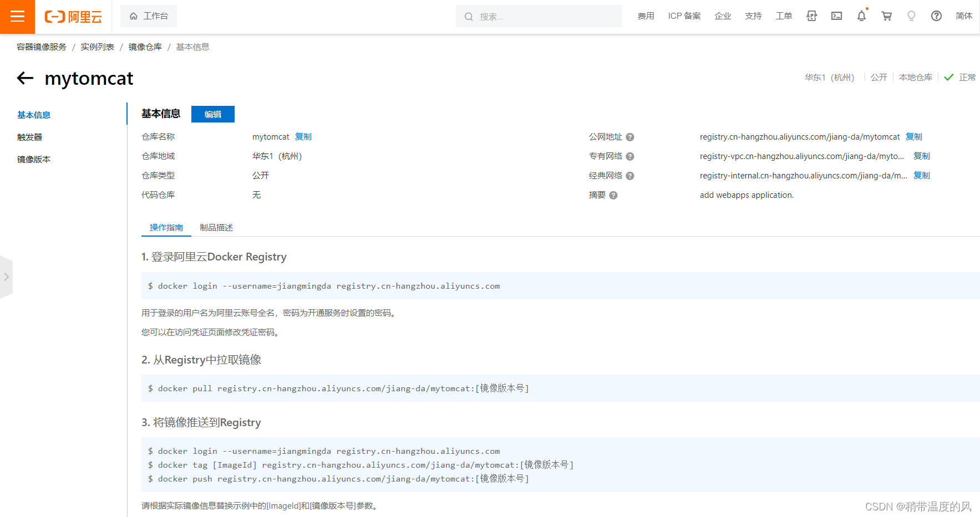980x517 pixels.
Task: Go to 镜像仓库 breadcrumb
Action: point(145,47)
